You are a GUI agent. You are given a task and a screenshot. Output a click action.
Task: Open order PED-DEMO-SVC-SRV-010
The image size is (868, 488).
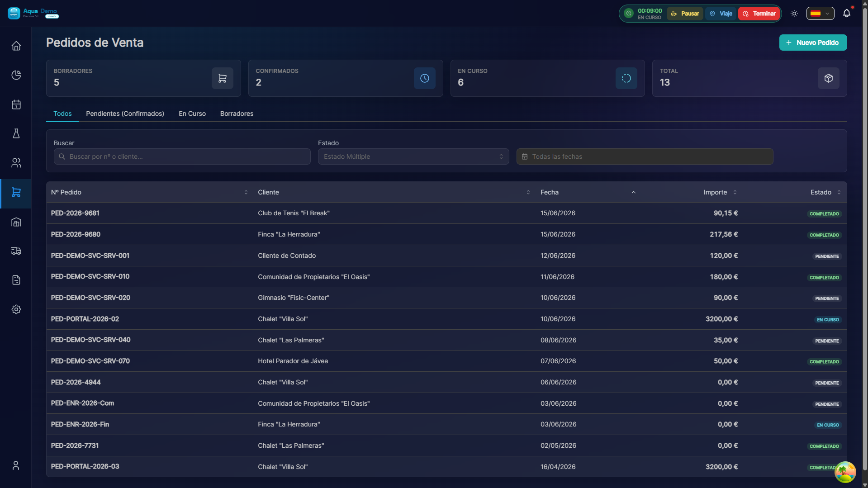click(x=90, y=276)
